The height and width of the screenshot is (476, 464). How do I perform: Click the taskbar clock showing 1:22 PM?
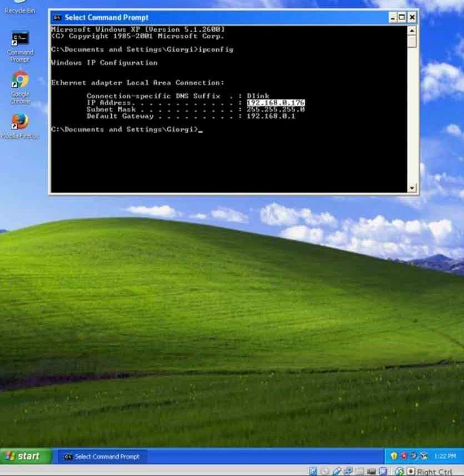tap(445, 456)
